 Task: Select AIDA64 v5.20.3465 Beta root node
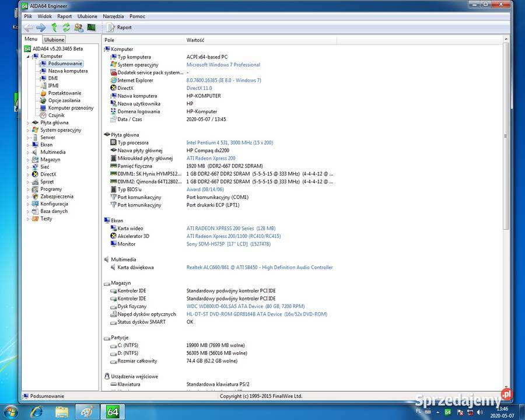58,49
